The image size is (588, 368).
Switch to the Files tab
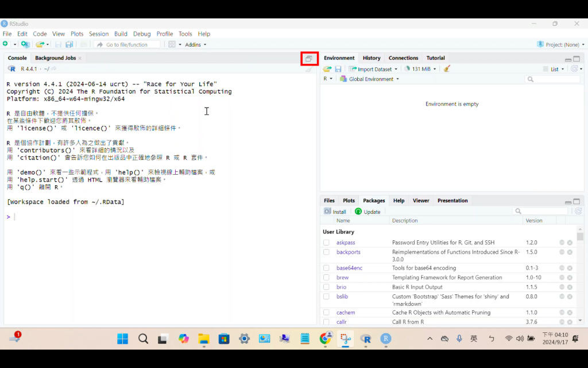[329, 201]
